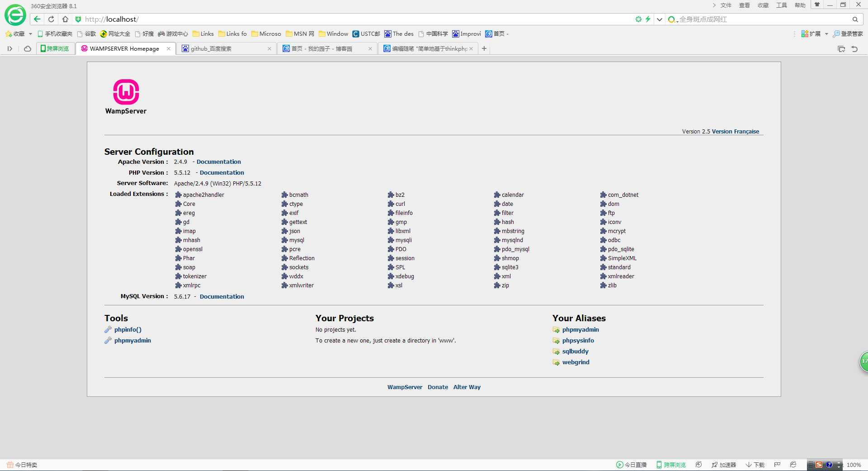Open Links fo bookmark folder
868x471 pixels.
[x=232, y=34]
